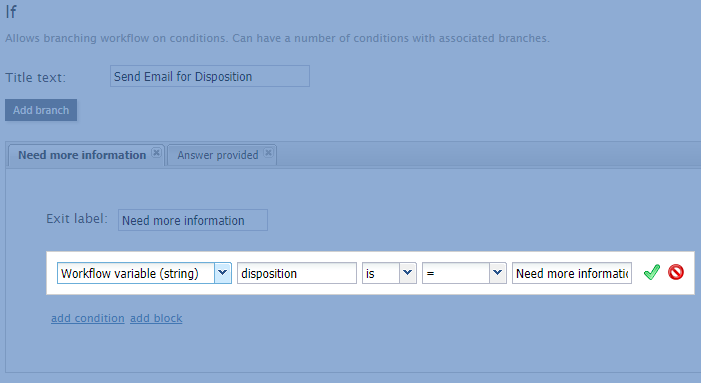Switch to Answer provided tab

pyautogui.click(x=218, y=155)
